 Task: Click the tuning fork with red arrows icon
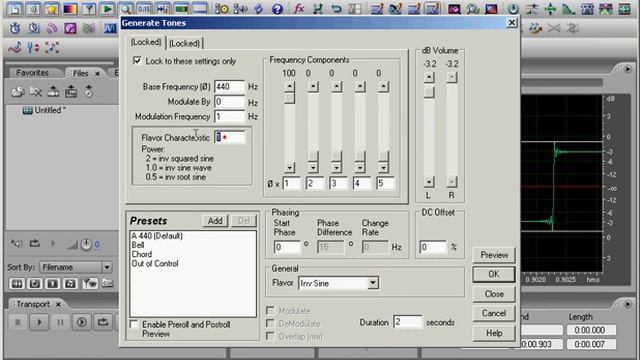tap(33, 47)
